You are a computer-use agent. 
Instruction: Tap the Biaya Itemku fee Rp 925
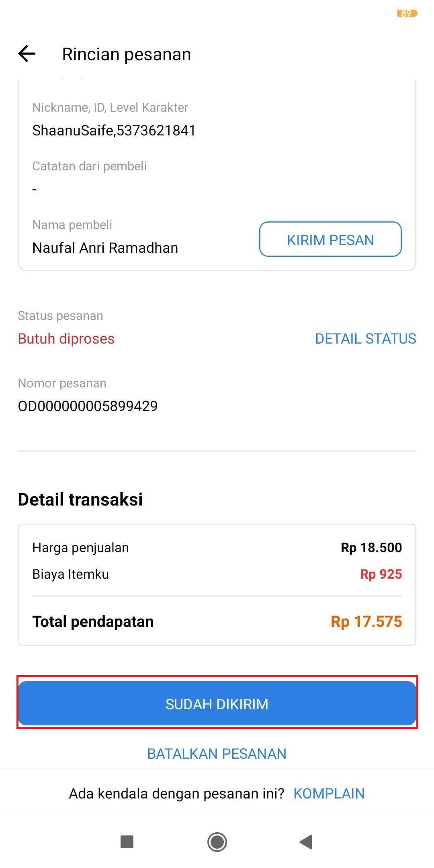[x=381, y=574]
